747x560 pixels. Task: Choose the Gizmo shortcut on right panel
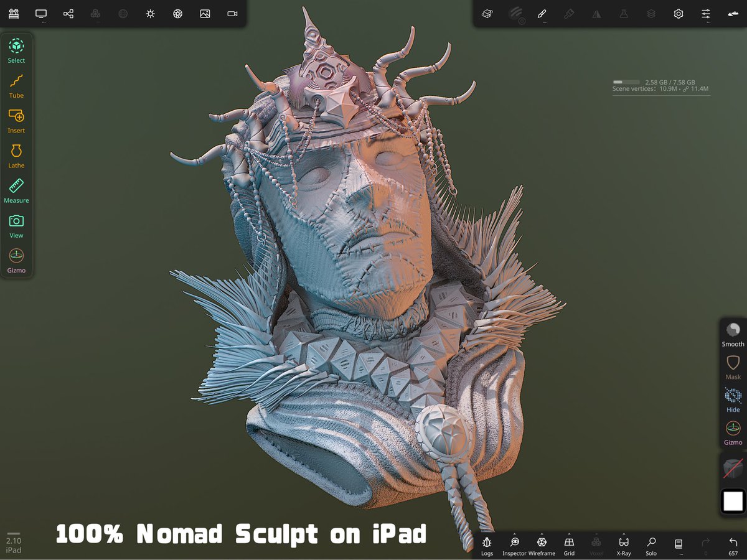click(x=733, y=432)
